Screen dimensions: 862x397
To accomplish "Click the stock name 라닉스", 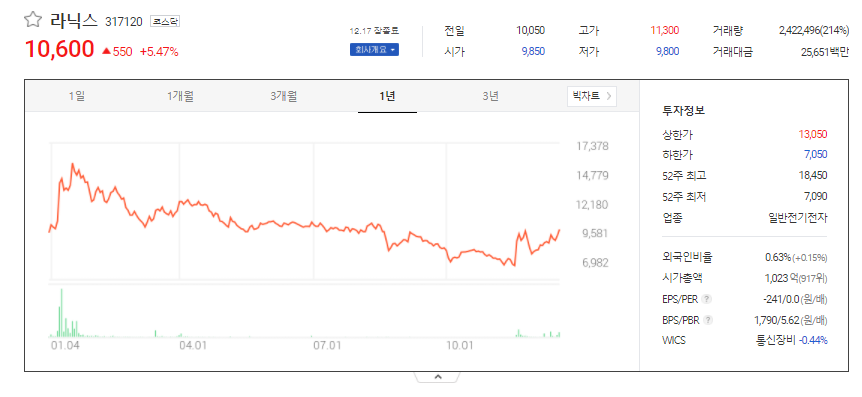I will point(74,21).
